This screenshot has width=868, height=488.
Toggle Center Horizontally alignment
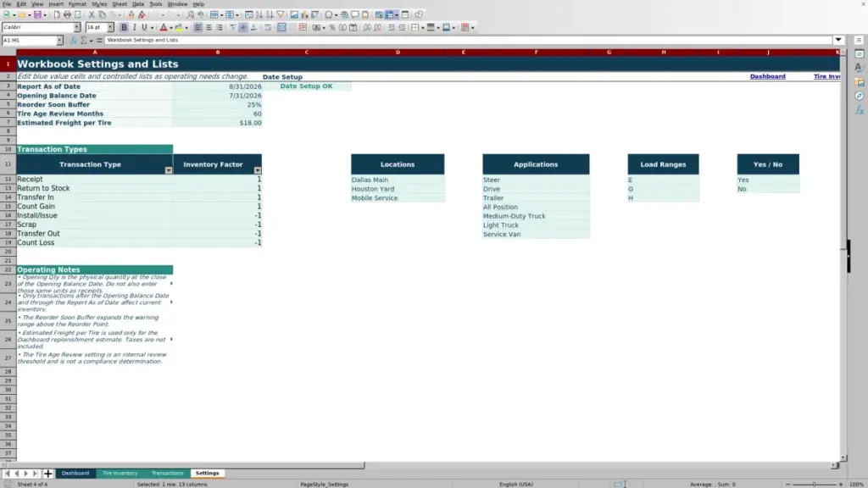click(209, 28)
